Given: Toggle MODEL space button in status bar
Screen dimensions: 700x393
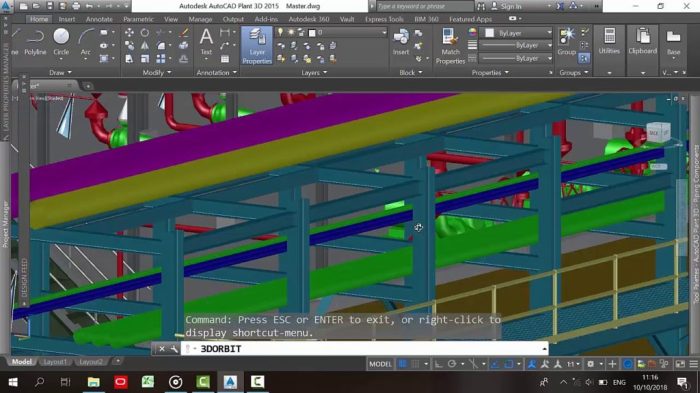Looking at the screenshot, I should tap(380, 364).
